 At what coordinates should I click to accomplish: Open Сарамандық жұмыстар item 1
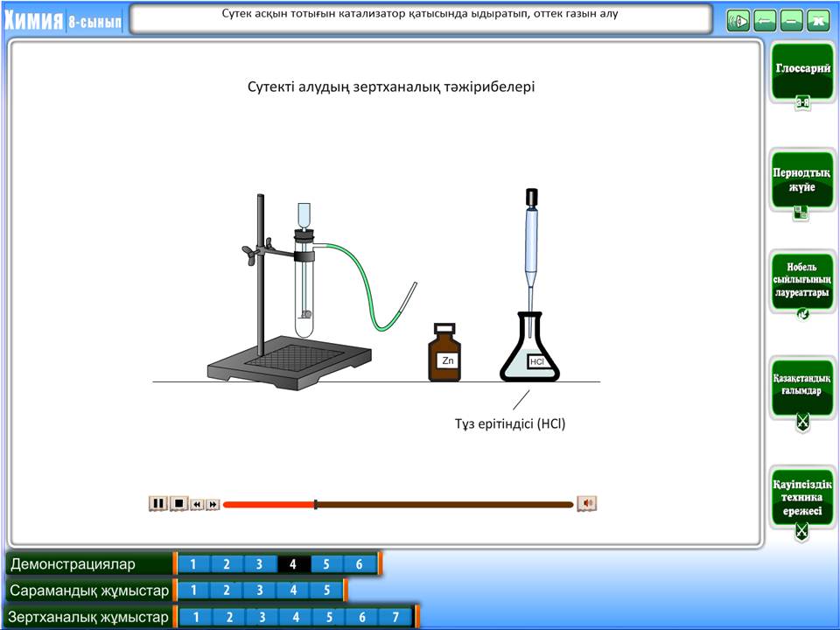coord(193,591)
